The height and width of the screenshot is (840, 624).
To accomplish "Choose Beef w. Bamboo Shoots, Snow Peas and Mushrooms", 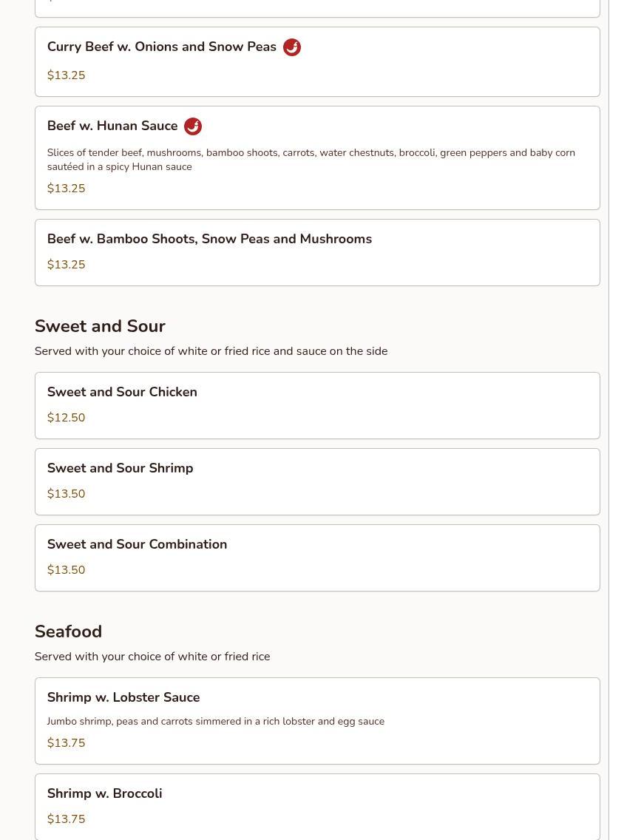I will click(209, 240).
